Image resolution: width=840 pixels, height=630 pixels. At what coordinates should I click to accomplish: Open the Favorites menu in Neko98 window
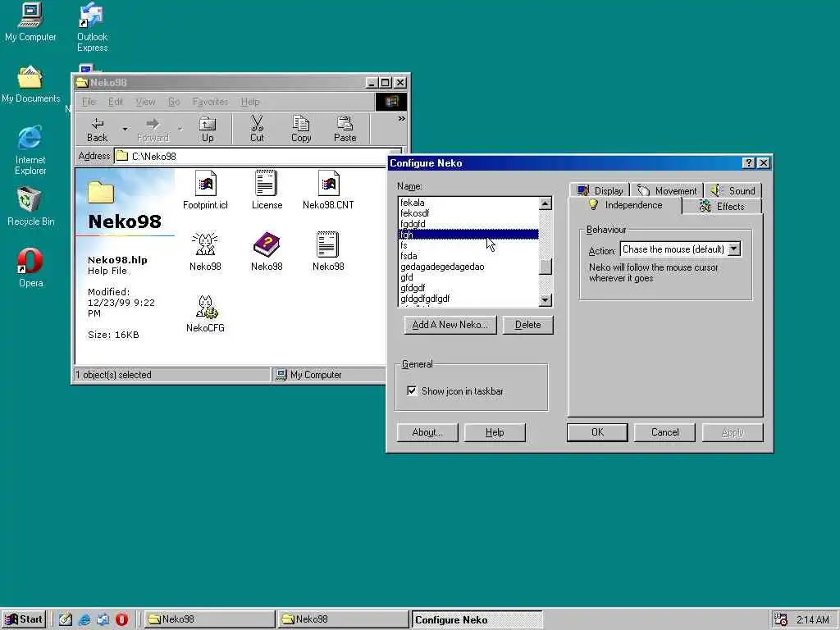[211, 102]
